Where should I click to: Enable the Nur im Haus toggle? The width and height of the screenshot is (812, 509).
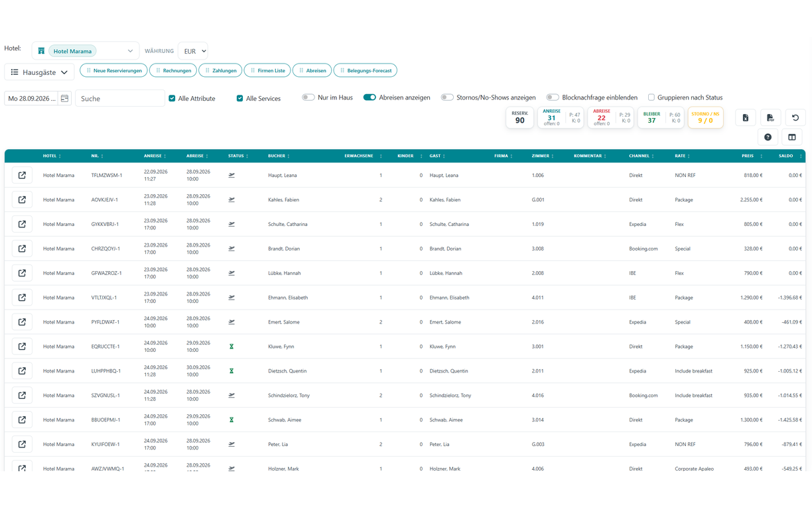308,97
